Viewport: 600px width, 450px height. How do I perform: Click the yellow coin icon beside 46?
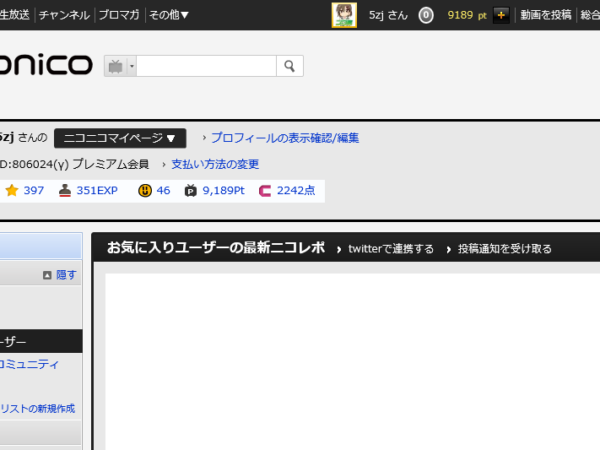click(x=145, y=190)
